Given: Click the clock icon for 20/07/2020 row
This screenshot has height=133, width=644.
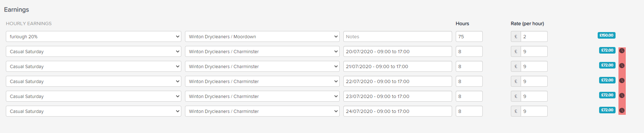Looking at the screenshot, I should tap(622, 51).
